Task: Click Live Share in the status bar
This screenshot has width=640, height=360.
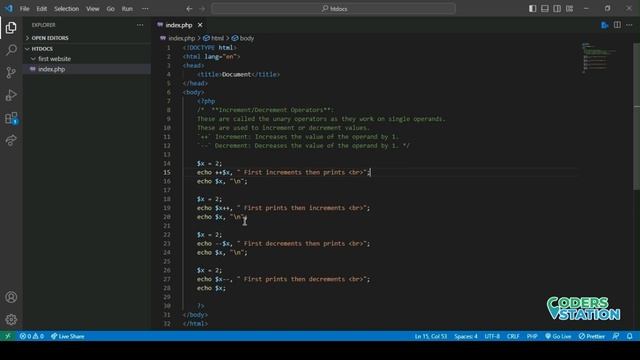Action: (67, 336)
